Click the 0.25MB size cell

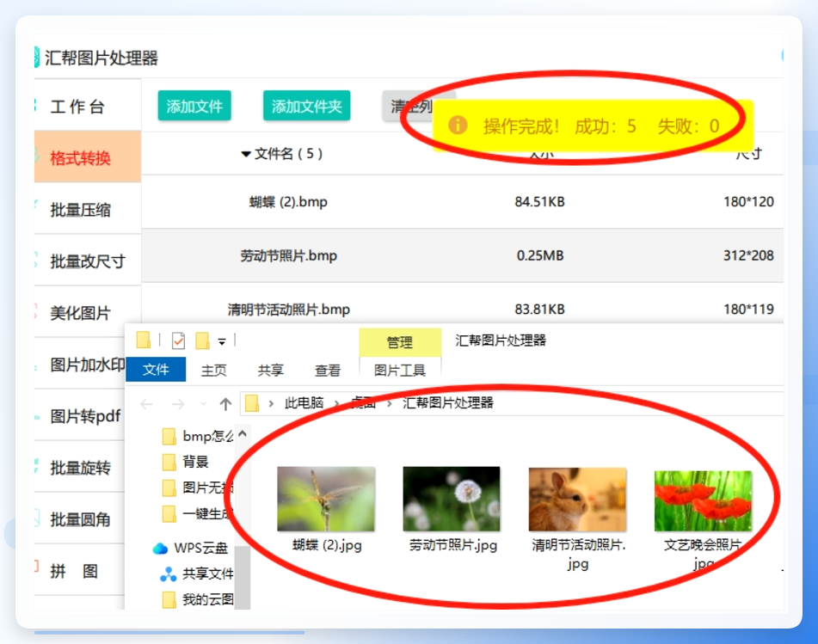540,255
